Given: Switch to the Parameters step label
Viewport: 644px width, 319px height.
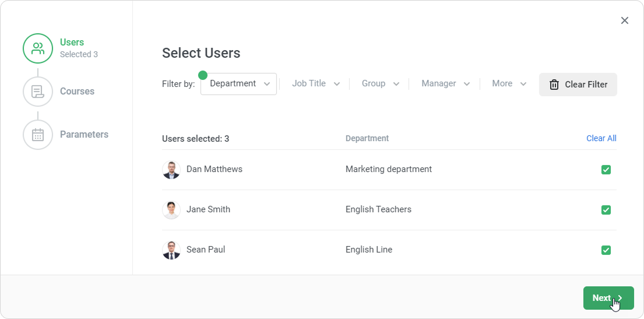Looking at the screenshot, I should pos(84,135).
